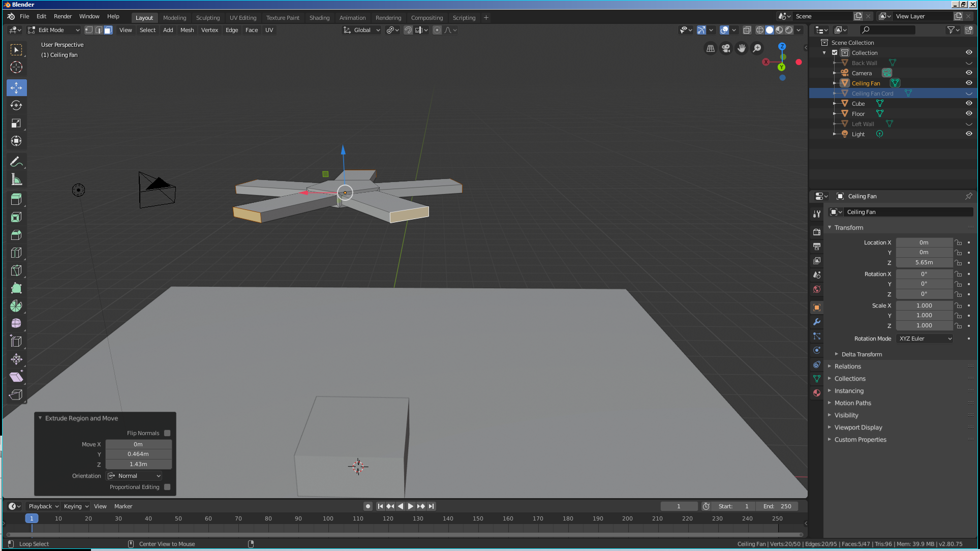Select the Loop Cut tool
Screen dimensions: 980x551
[x=16, y=253]
